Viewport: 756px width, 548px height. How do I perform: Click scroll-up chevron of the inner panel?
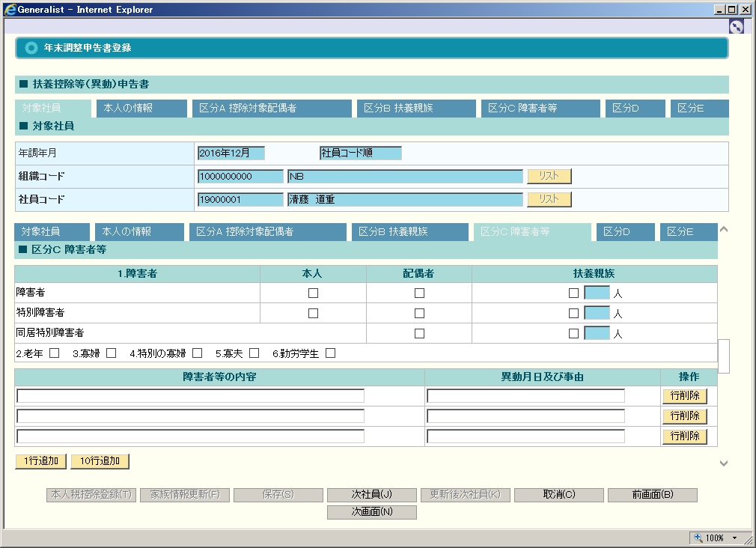tap(723, 229)
